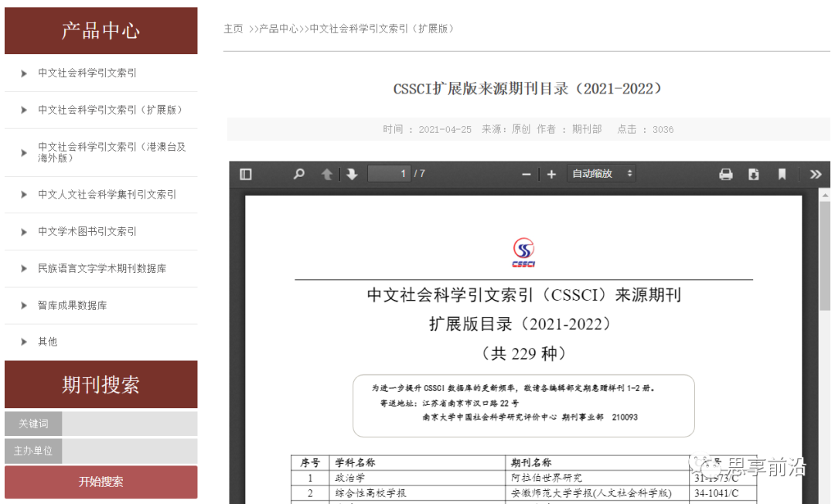Open 其他 menu item
This screenshot has width=835, height=504.
pyautogui.click(x=47, y=342)
